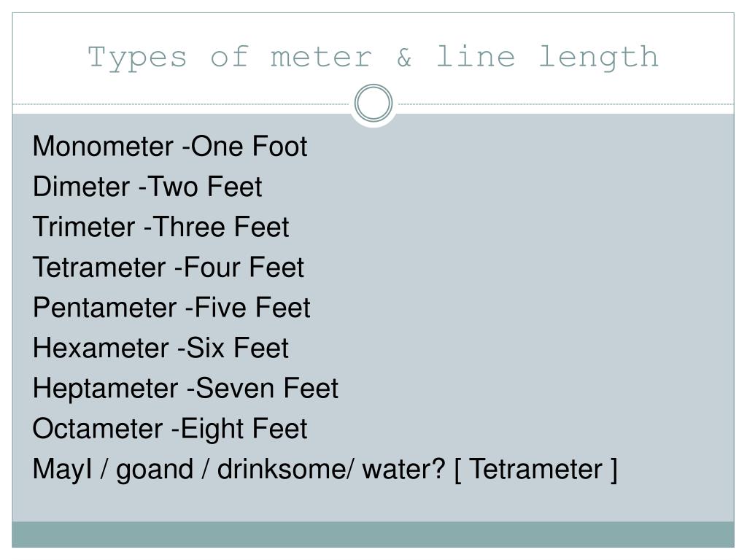
Task: Click on 'Trimeter -Three Feet' text
Action: [x=160, y=227]
